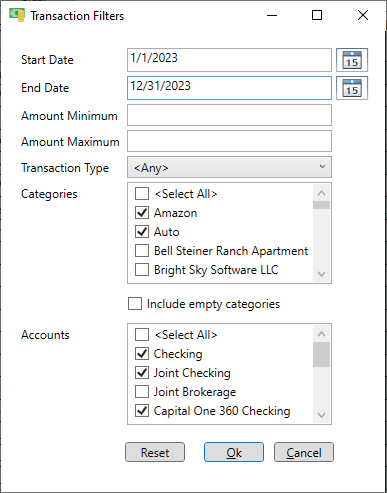Uncheck the Amazon category
The height and width of the screenshot is (493, 387).
(142, 213)
